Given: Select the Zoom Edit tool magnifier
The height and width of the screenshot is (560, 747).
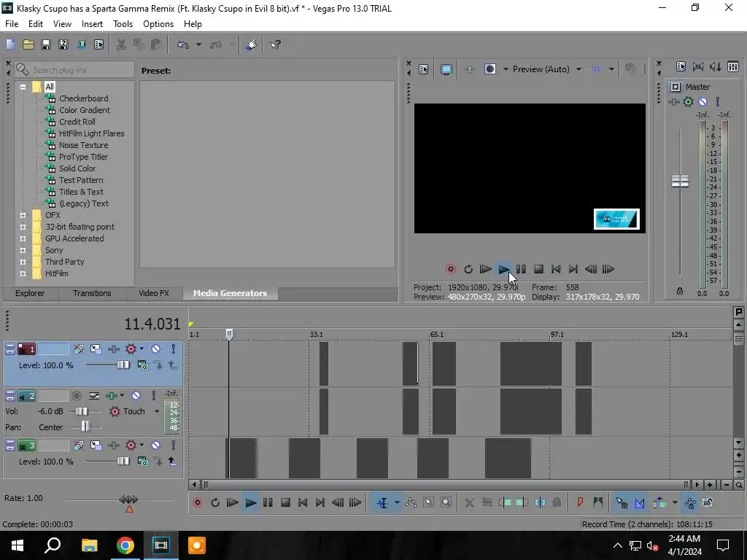Looking at the screenshot, I should (x=446, y=502).
